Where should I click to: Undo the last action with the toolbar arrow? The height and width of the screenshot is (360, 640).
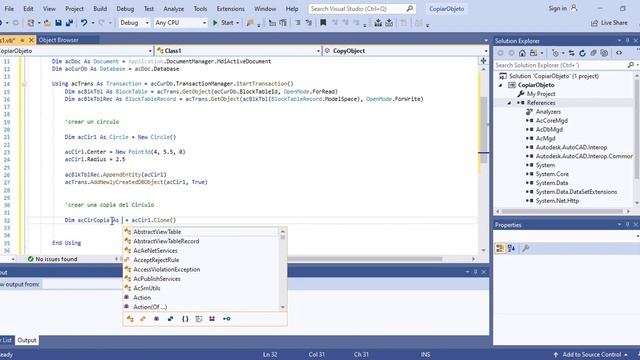pyautogui.click(x=84, y=23)
